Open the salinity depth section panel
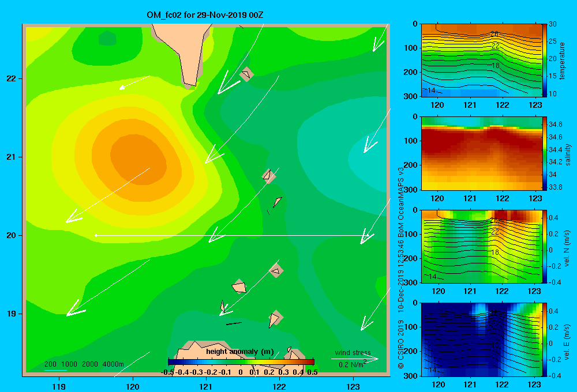 coord(481,153)
